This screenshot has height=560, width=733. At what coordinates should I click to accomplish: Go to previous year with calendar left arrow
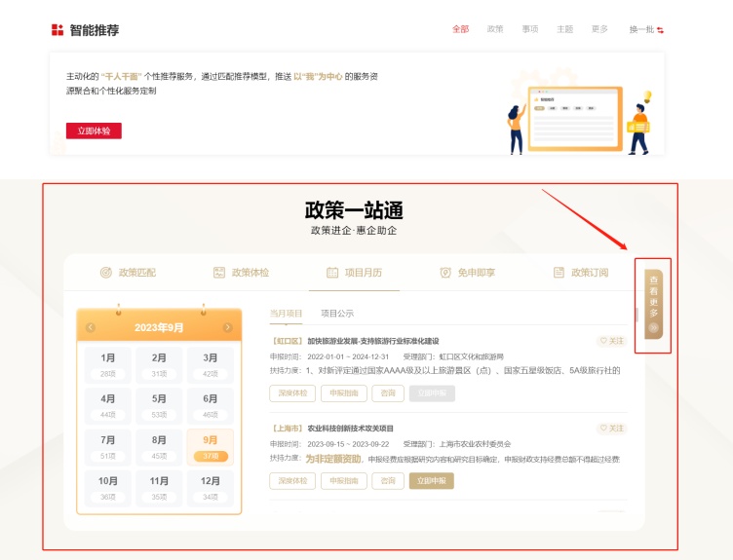point(91,327)
